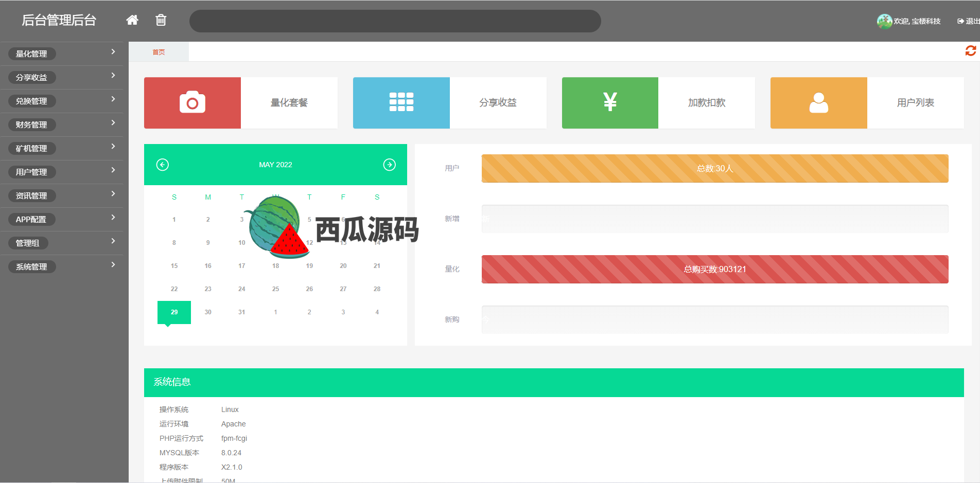Viewport: 980px width, 483px height.
Task: Click the user avatar next to 欢迎
Action: tap(884, 21)
